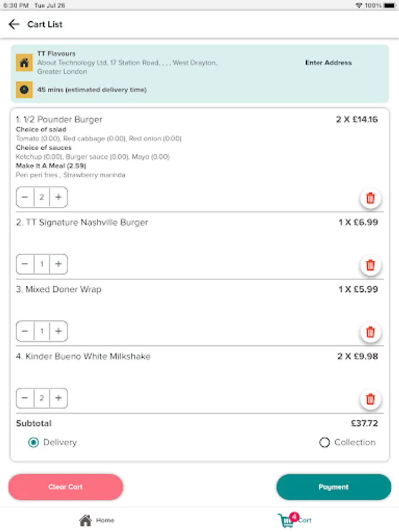
Task: Tap the delivery time clock icon
Action: point(24,89)
